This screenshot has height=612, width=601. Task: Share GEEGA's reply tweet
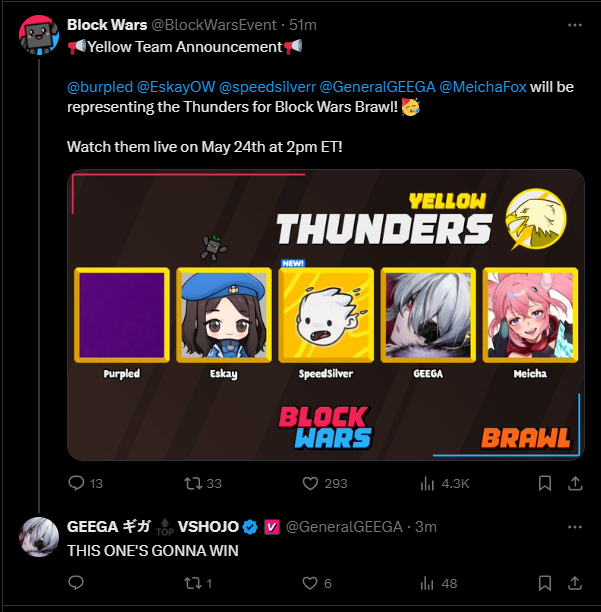(x=575, y=583)
